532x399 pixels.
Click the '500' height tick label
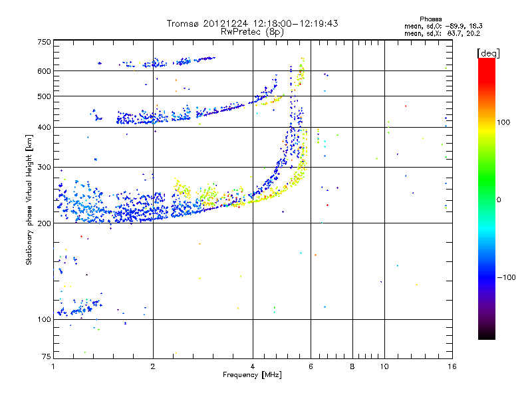point(44,96)
